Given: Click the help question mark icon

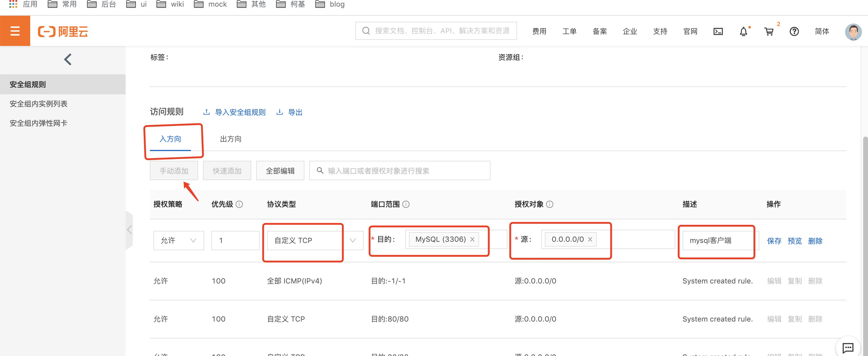Looking at the screenshot, I should tap(794, 31).
